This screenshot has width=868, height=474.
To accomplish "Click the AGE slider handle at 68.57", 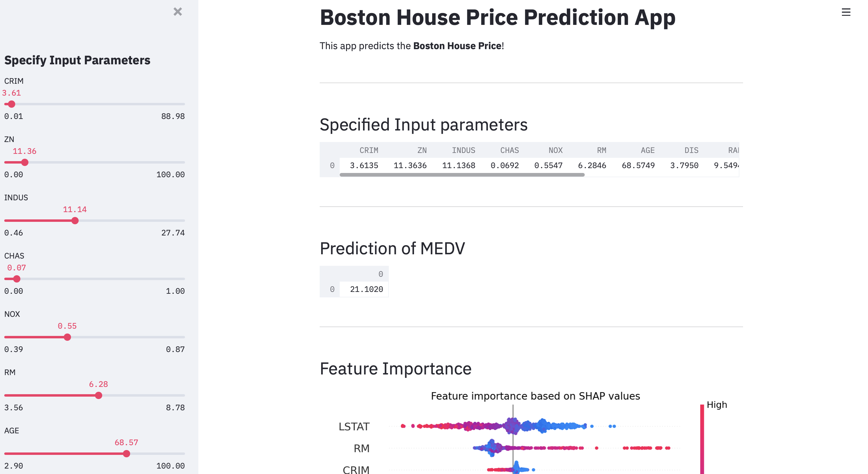I will coord(126,454).
